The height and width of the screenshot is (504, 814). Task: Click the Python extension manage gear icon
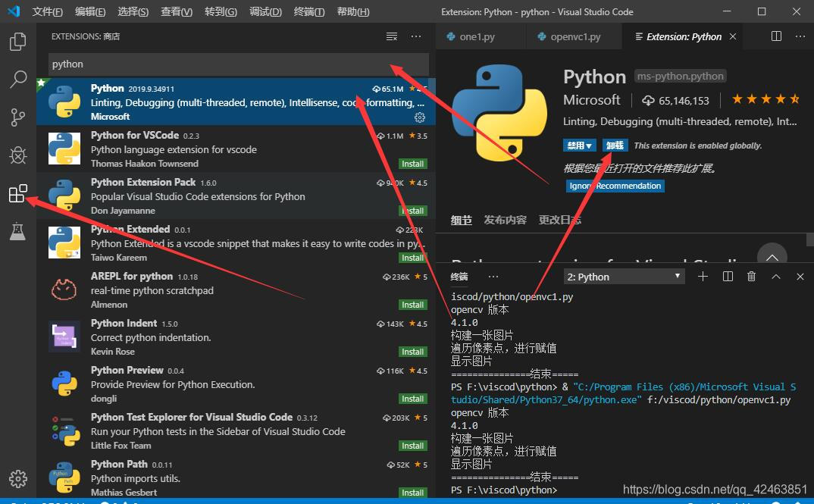pyautogui.click(x=420, y=117)
